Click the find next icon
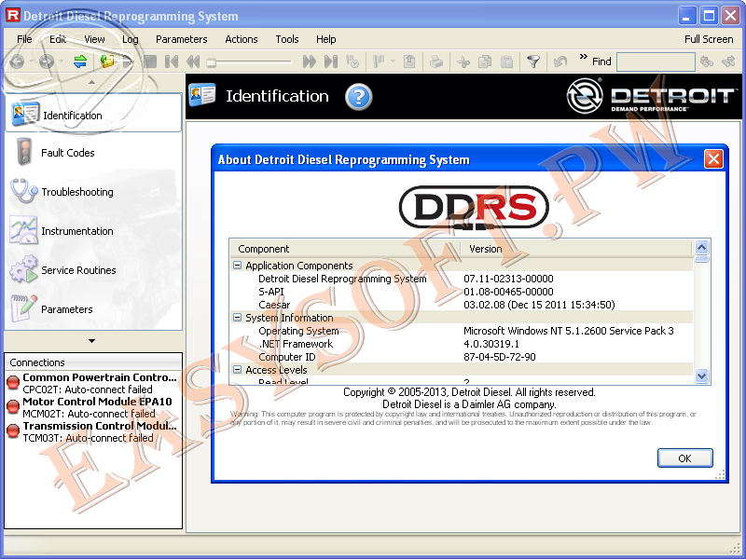The image size is (746, 560). pyautogui.click(x=728, y=61)
